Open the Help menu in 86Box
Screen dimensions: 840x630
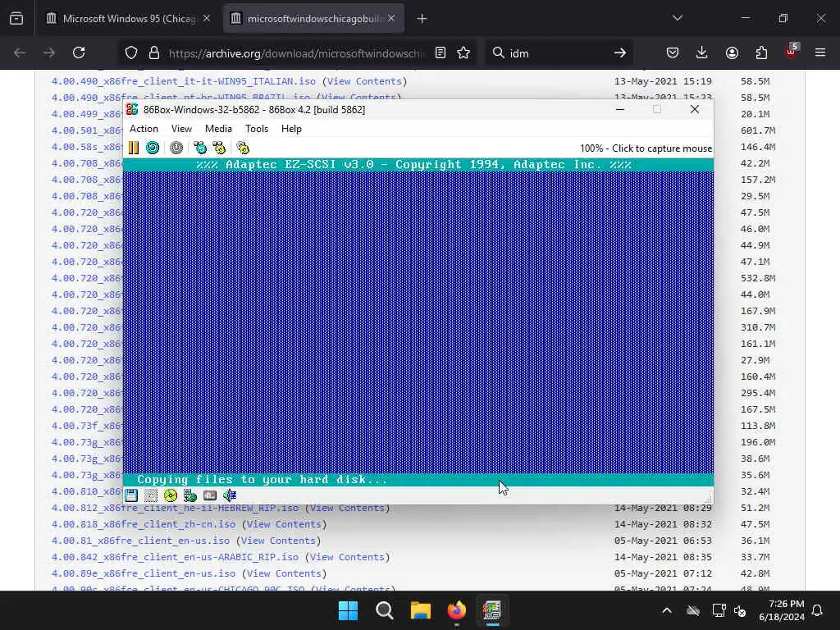[291, 129]
